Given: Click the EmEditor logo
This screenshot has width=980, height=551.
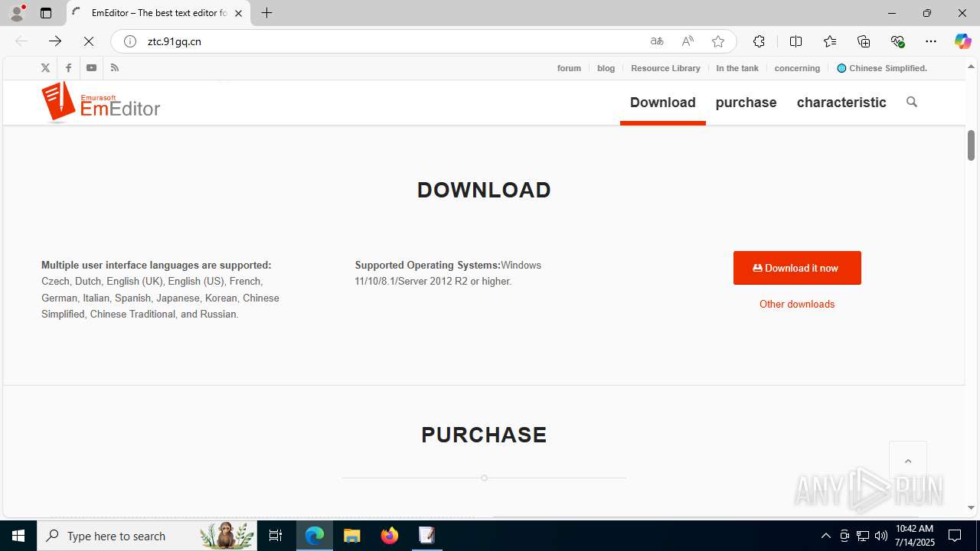Looking at the screenshot, I should click(x=101, y=103).
